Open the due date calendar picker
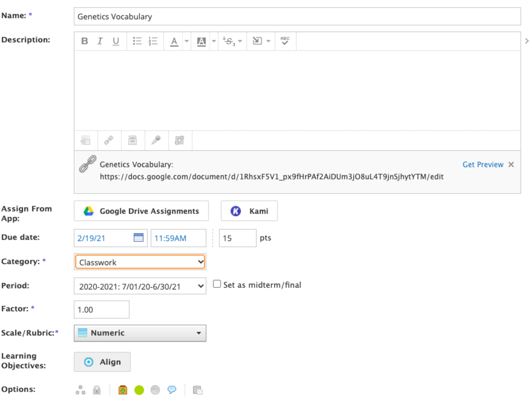 tap(138, 237)
